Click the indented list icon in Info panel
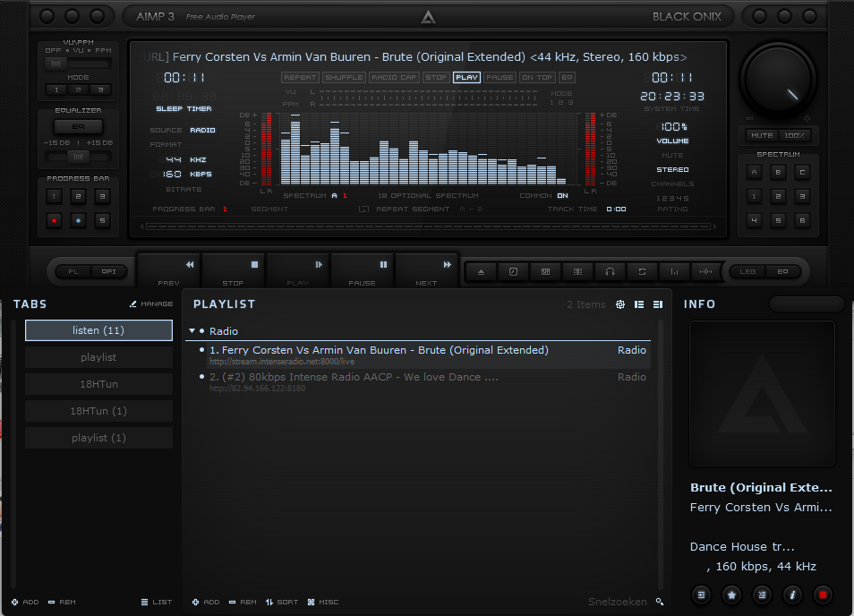Image resolution: width=854 pixels, height=616 pixels. pyautogui.click(x=763, y=595)
